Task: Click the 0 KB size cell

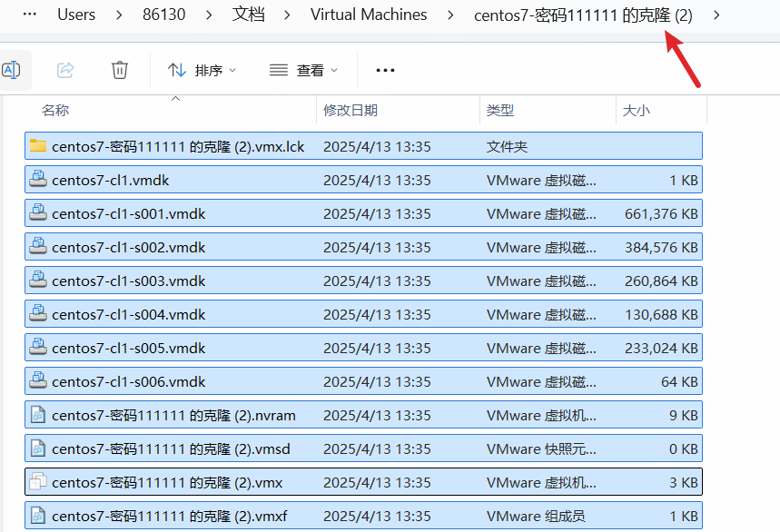Action: tap(684, 449)
